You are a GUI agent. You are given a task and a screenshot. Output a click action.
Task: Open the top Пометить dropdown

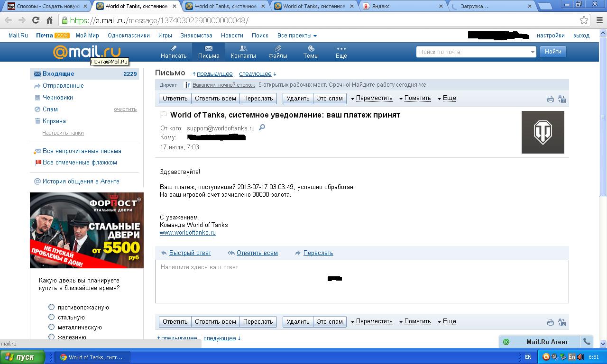(x=415, y=98)
